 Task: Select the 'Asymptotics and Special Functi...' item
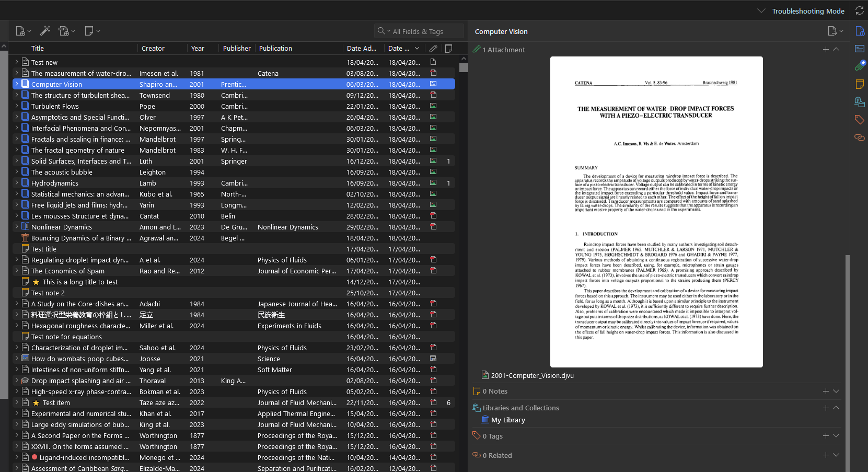(234, 117)
